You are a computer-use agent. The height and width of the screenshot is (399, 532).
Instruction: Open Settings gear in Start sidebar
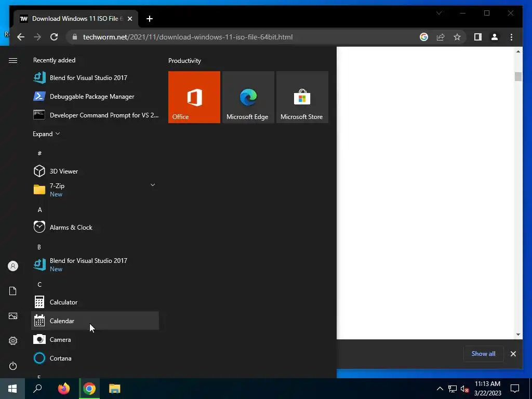[x=13, y=341]
